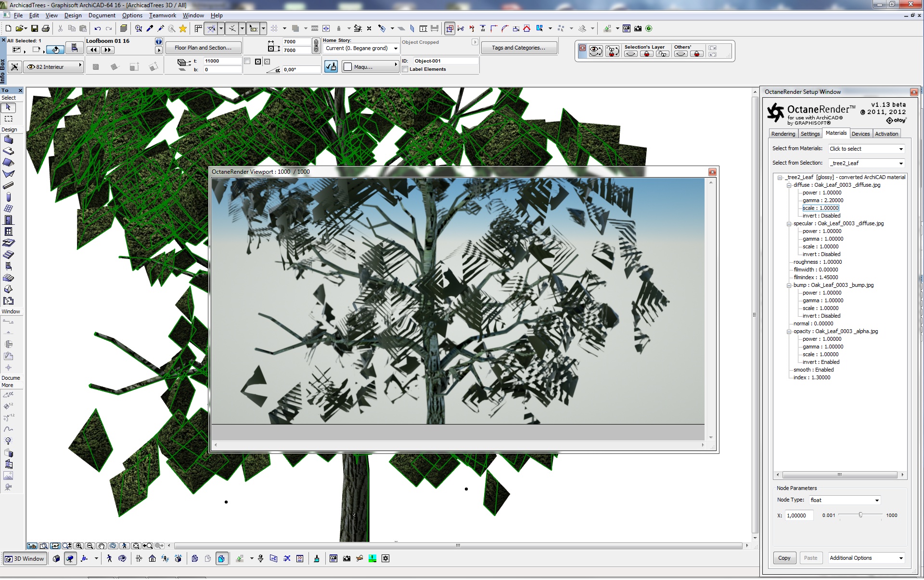Viewport: 924px width, 580px height.
Task: Click the Floor Plan and Section button
Action: [203, 48]
